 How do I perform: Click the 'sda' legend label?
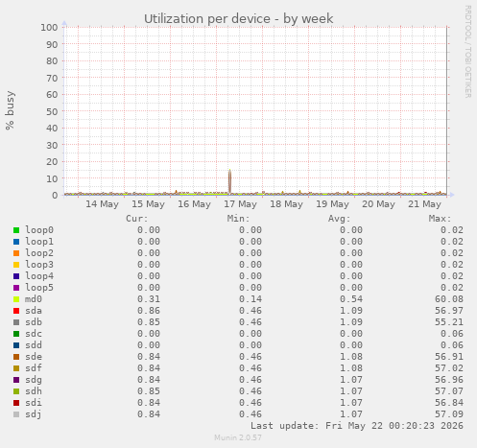tap(34, 311)
